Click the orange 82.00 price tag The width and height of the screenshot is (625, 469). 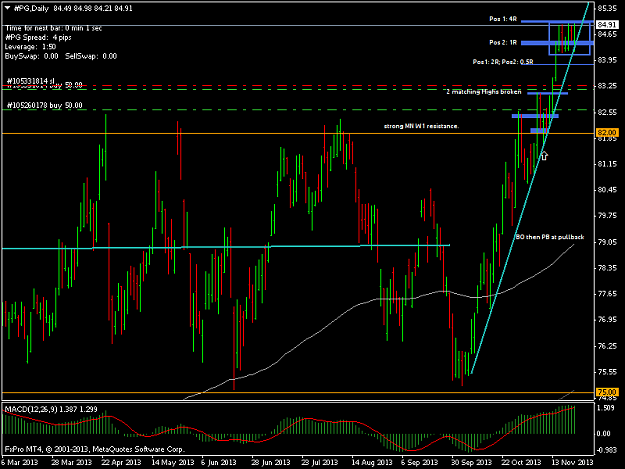coord(607,132)
